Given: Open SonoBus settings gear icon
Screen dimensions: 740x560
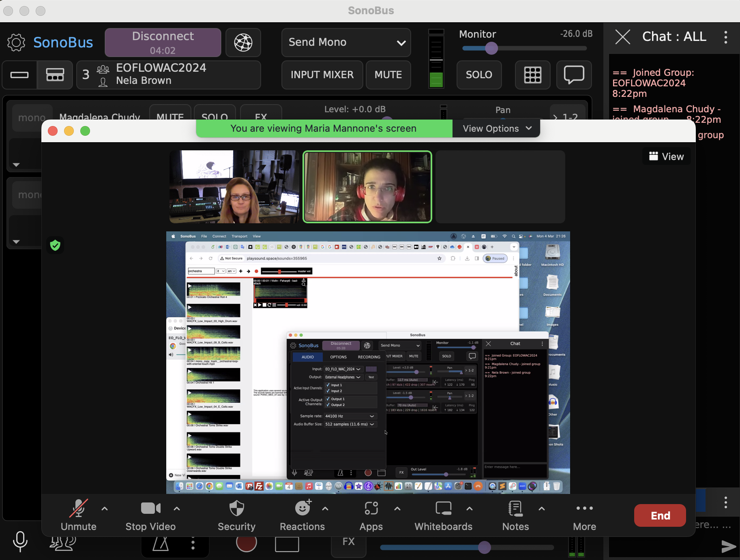Looking at the screenshot, I should point(16,43).
